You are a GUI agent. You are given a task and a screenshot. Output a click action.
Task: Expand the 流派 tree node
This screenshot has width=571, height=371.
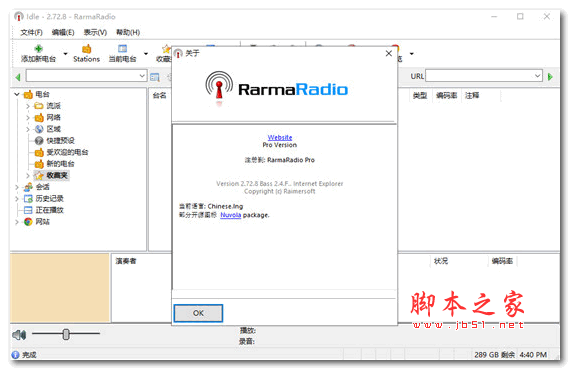pos(28,106)
